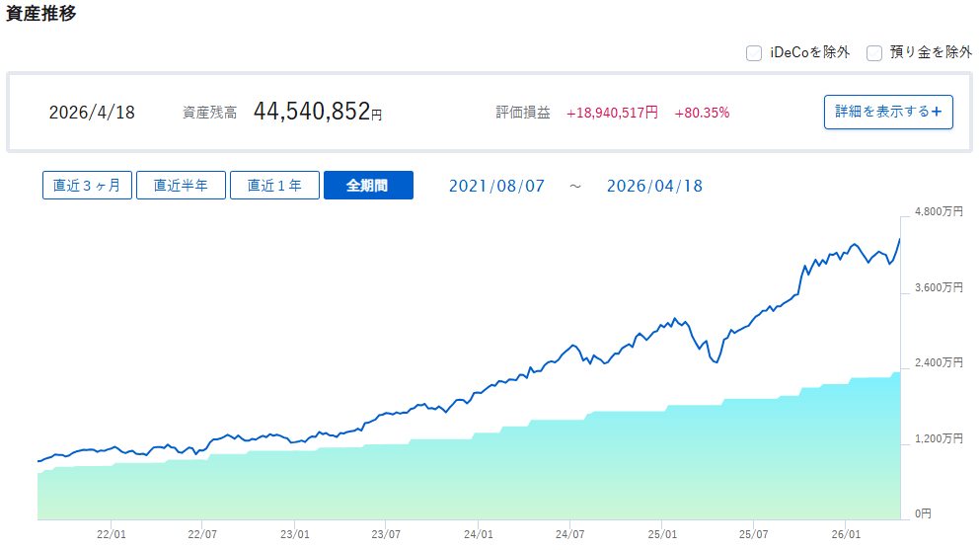This screenshot has height=550, width=980.
Task: Select the 直近半年 range button
Action: click(x=181, y=186)
